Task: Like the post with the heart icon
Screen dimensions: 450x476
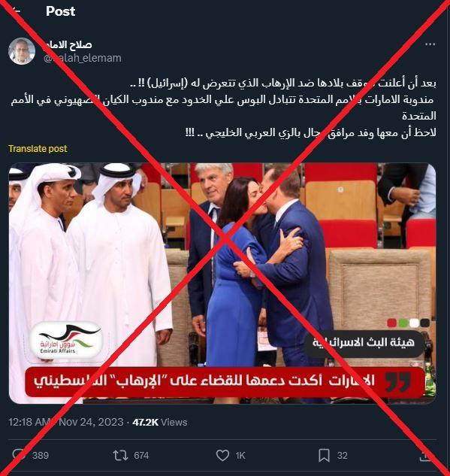Action: (222, 456)
